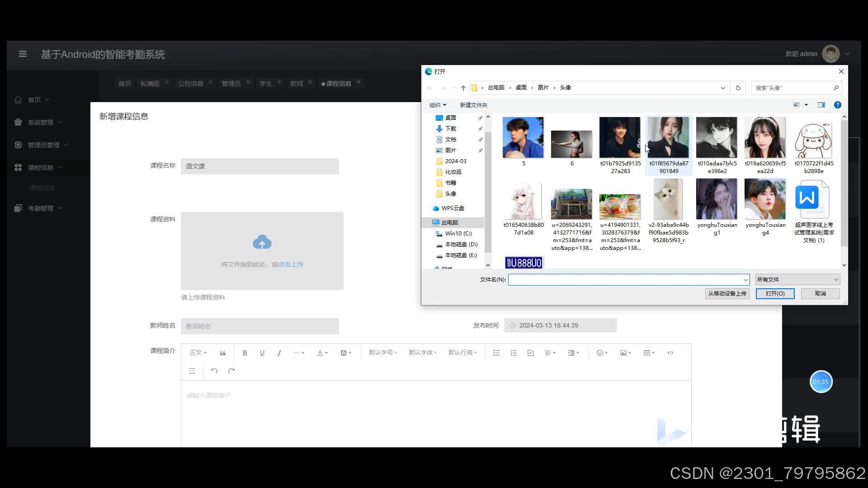
Task: Open the 所有文件 file type dropdown
Action: tap(797, 280)
